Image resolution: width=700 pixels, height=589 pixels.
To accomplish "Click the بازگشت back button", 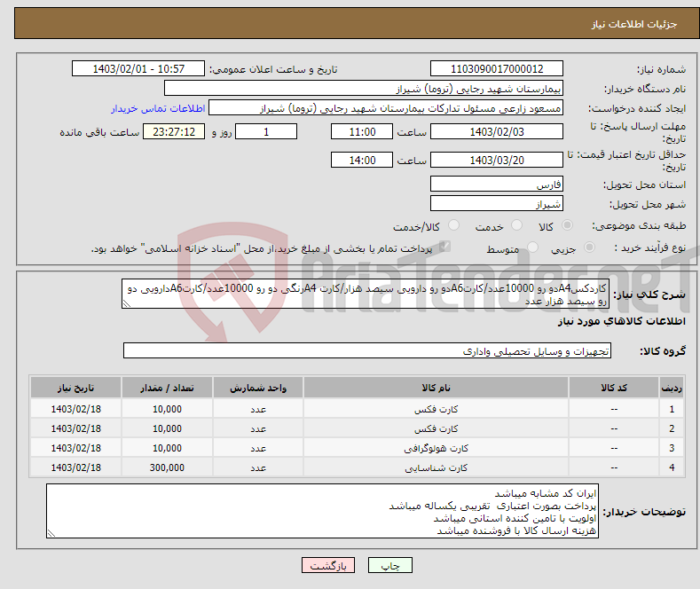I will pos(328,565).
